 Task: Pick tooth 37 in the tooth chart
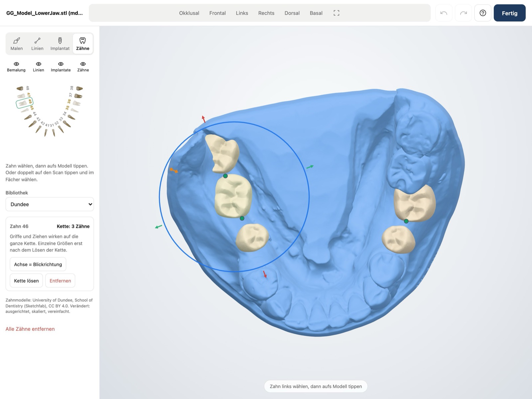click(x=78, y=96)
